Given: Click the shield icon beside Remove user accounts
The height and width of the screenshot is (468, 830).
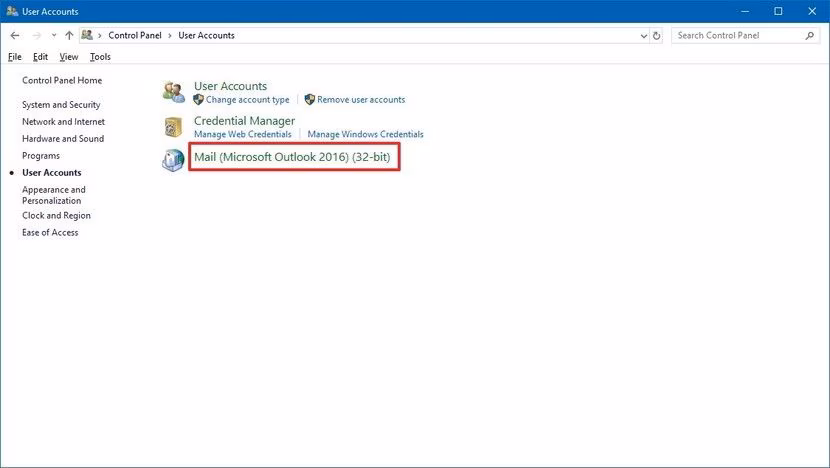Looking at the screenshot, I should pos(310,100).
